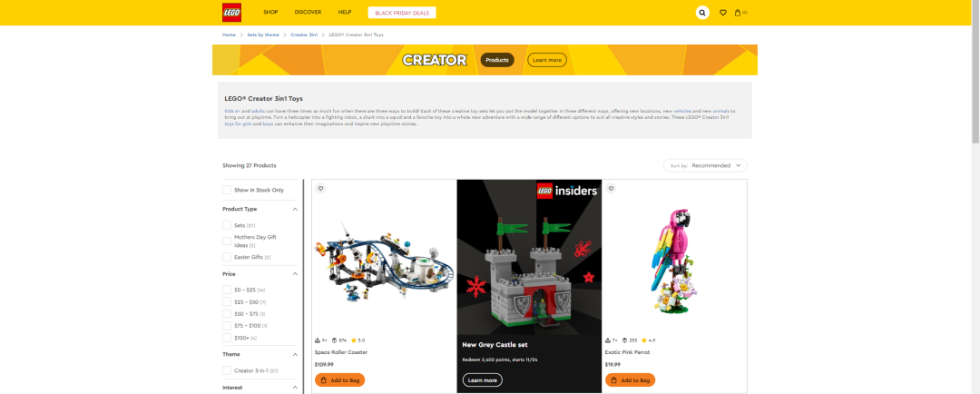980x394 pixels.
Task: Open the search magnifier icon
Action: [702, 13]
